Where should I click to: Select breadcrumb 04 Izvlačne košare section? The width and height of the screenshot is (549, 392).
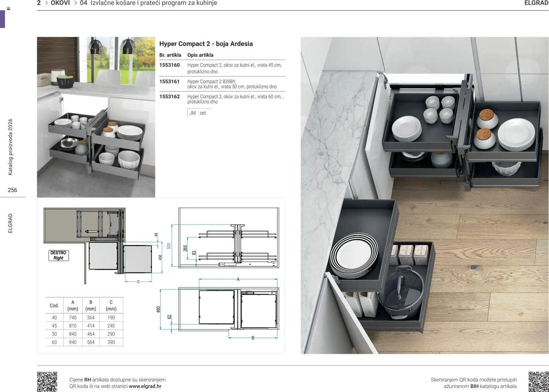coord(148,3)
